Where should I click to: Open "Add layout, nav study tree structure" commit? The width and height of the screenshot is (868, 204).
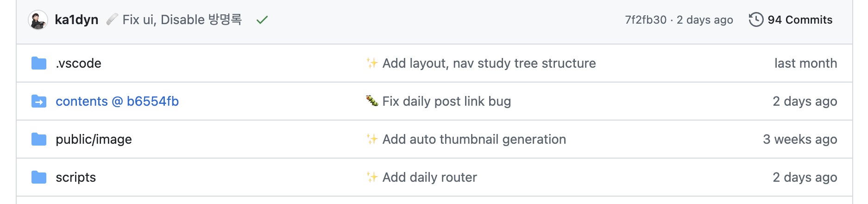(489, 63)
